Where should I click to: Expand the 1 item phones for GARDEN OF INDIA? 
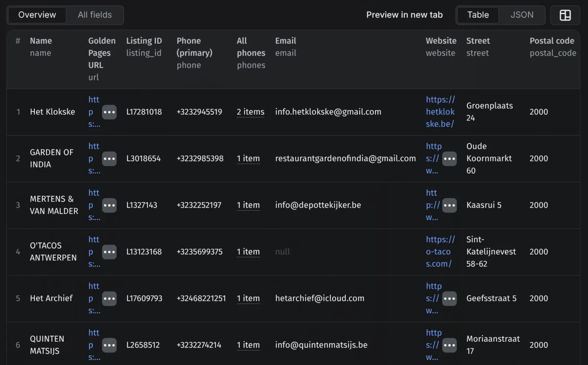click(248, 159)
